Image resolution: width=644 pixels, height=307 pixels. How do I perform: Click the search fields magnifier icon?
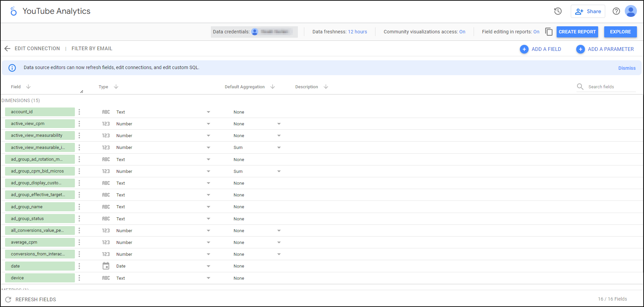pos(580,87)
